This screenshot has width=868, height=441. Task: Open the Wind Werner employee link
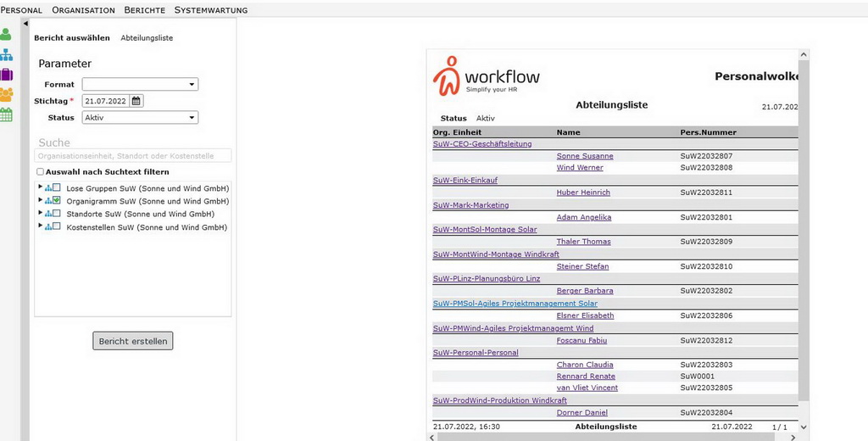pyautogui.click(x=580, y=167)
